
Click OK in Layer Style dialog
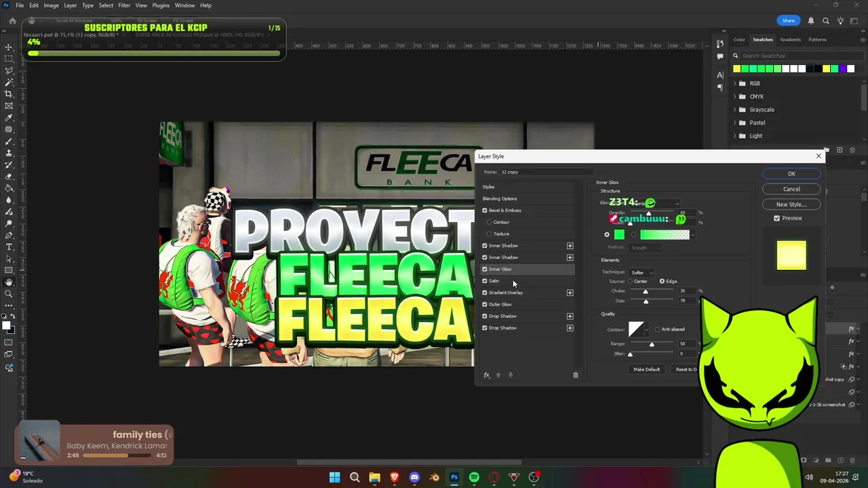tap(791, 174)
